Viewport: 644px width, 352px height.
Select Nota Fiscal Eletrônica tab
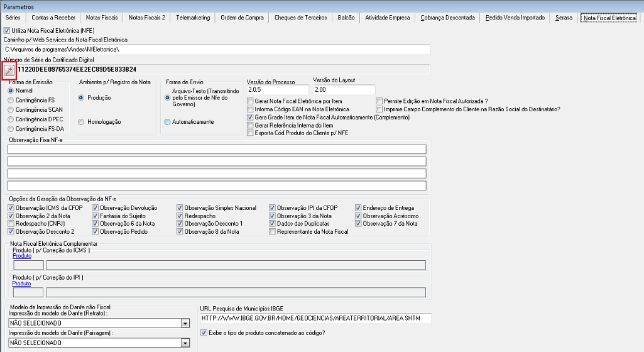point(610,18)
